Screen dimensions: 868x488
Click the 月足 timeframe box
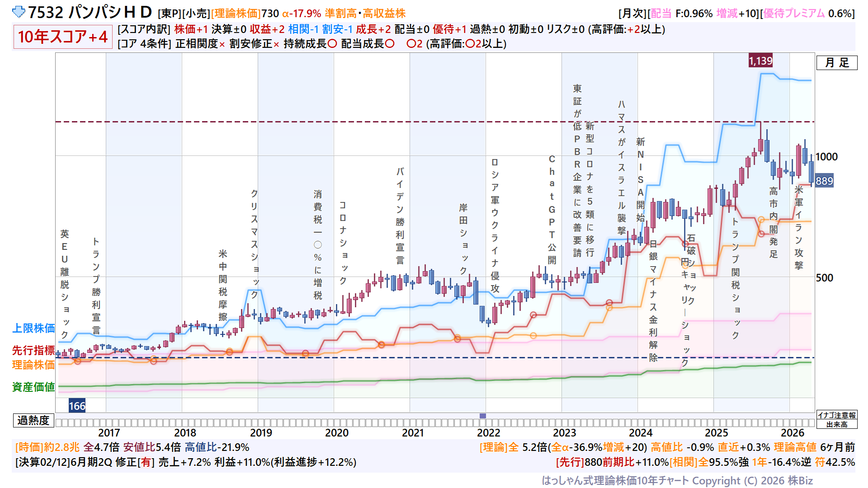[x=837, y=63]
